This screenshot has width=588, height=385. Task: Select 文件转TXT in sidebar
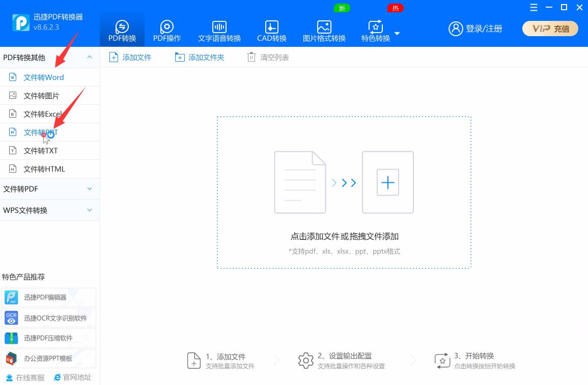(x=50, y=151)
